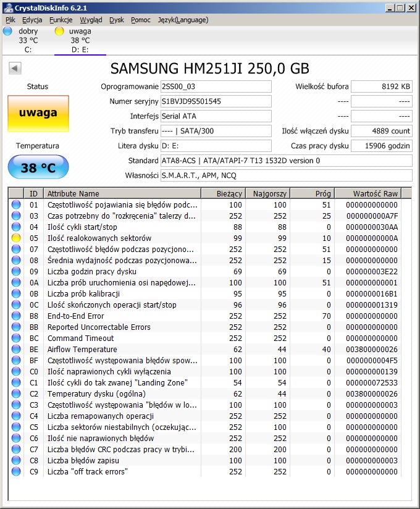Image resolution: width=420 pixels, height=509 pixels.
Task: Click the power-on count value 4889 count
Action: (382, 131)
